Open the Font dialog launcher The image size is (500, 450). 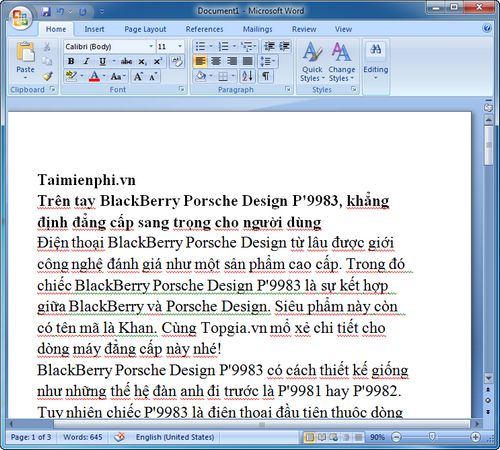click(181, 89)
